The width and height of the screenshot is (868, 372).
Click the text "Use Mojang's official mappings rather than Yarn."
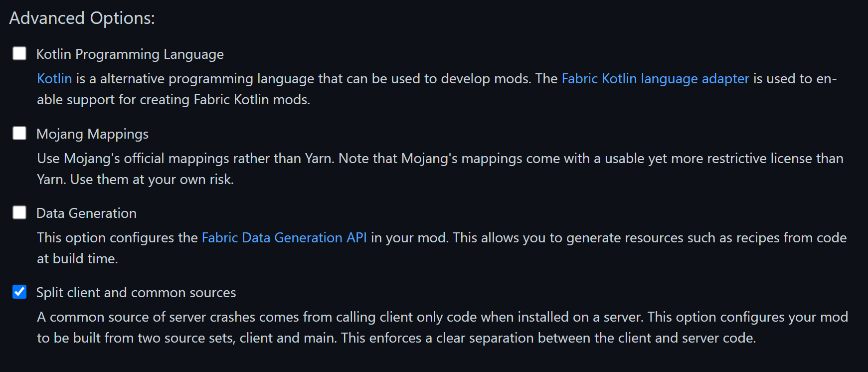coord(185,159)
